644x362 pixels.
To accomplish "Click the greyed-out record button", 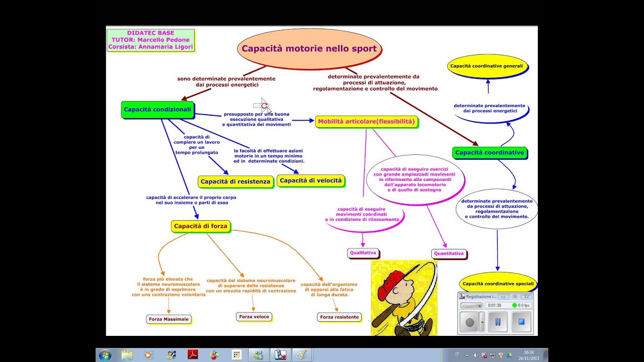I will [x=470, y=322].
